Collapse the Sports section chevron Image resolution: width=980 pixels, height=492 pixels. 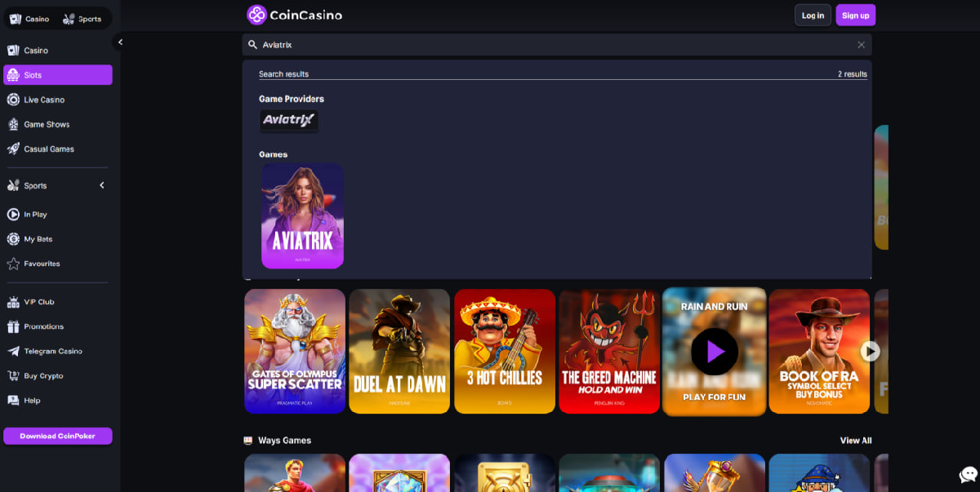point(102,185)
